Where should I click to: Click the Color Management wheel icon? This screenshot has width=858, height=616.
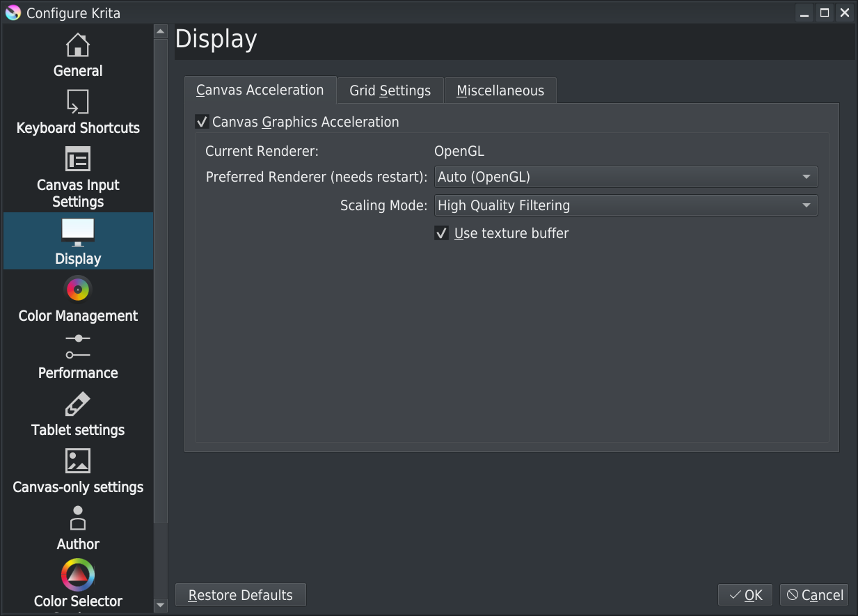(78, 289)
